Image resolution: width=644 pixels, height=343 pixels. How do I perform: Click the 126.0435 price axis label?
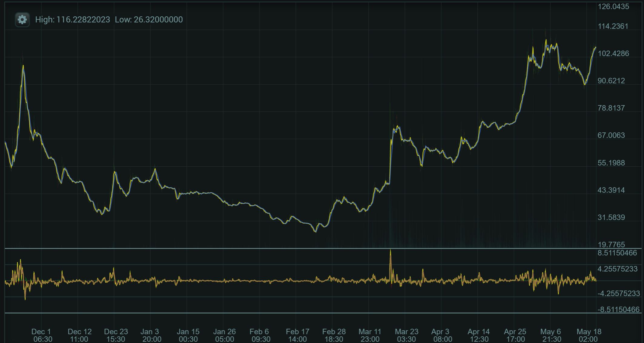click(x=613, y=7)
